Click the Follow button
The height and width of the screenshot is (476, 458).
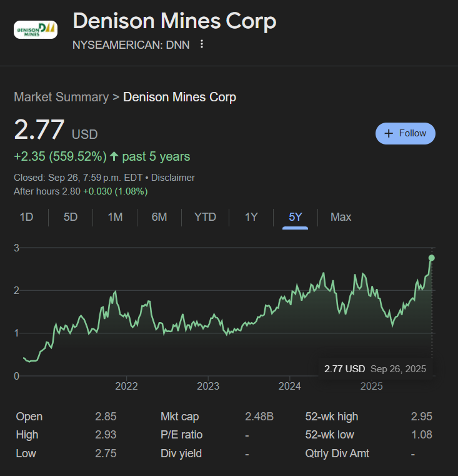point(406,133)
